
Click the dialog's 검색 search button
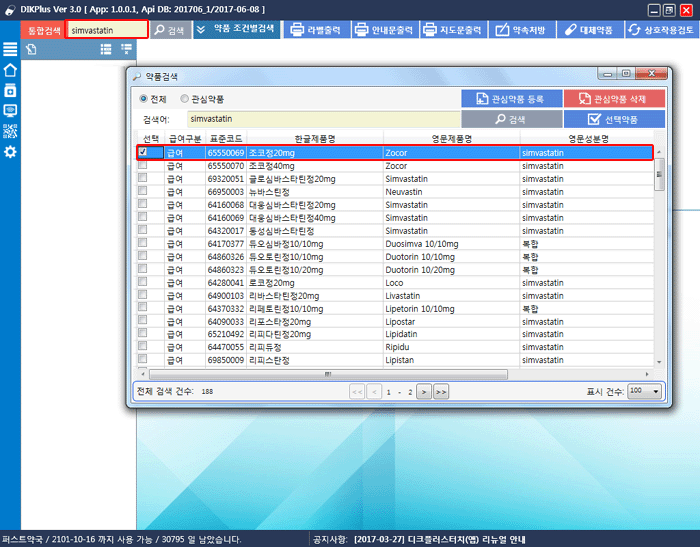(511, 119)
